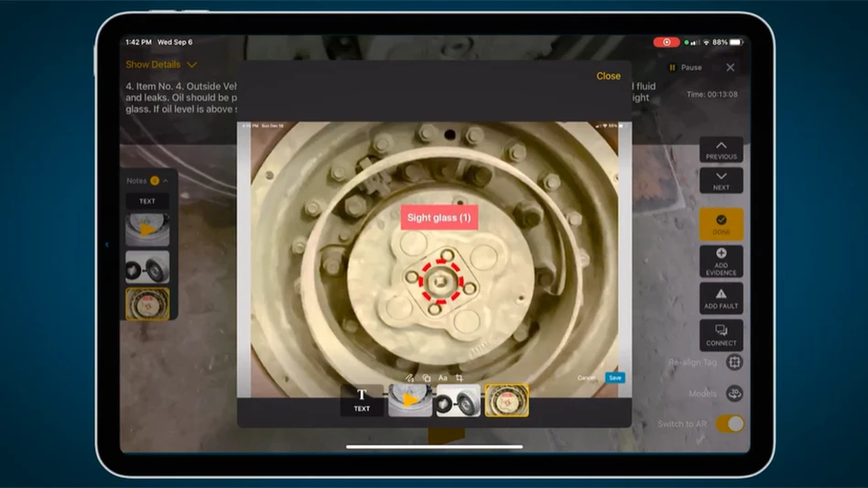Open the video thumbnail in bottom strip
This screenshot has width=868, height=488.
pyautogui.click(x=410, y=400)
